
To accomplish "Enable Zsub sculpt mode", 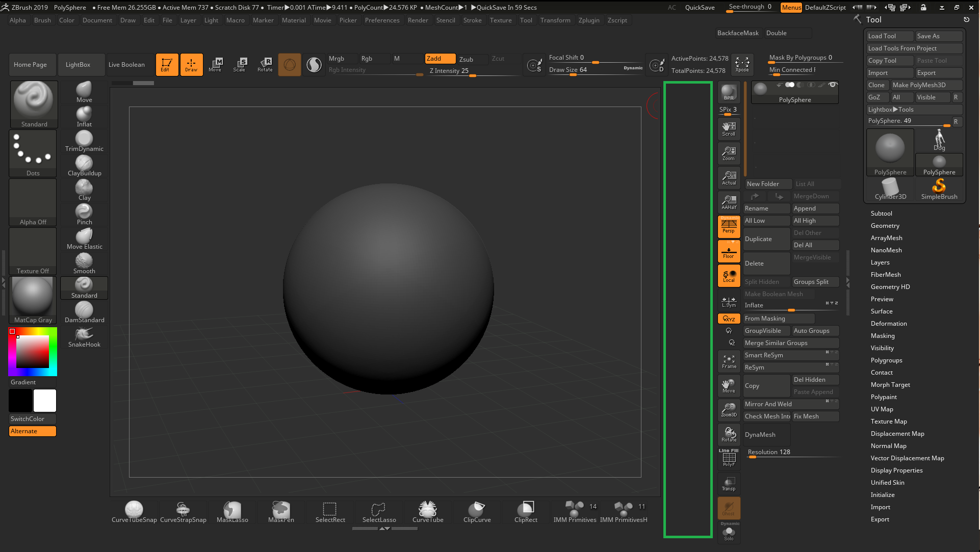I will 472,59.
